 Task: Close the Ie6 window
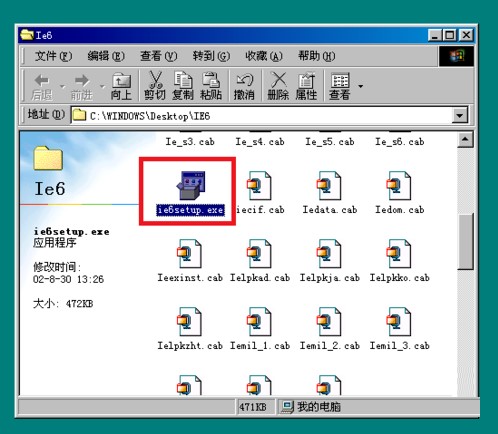coord(466,35)
